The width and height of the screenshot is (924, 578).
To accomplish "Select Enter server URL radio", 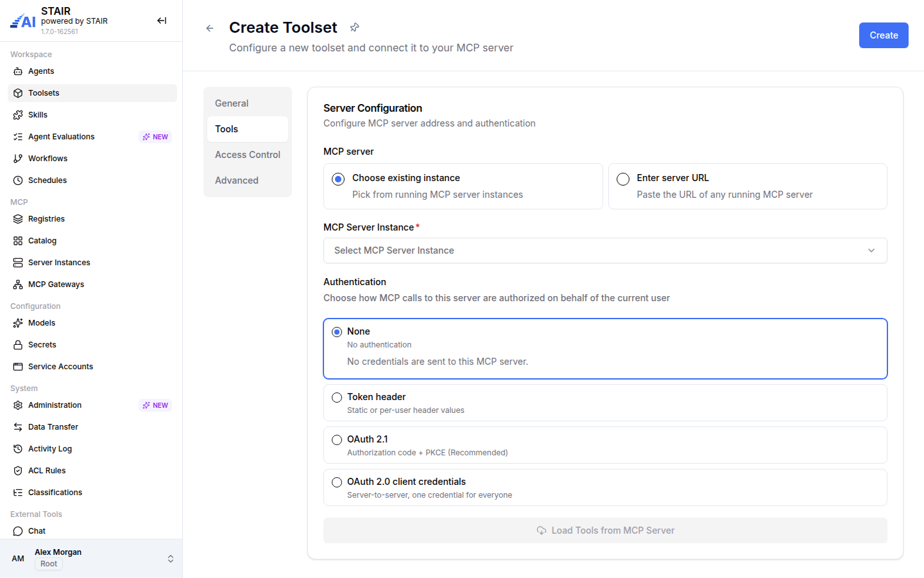I will coord(623,179).
